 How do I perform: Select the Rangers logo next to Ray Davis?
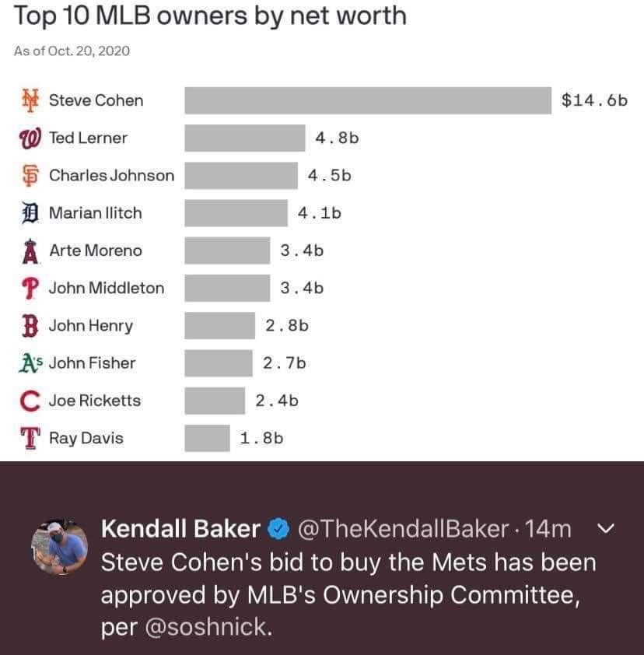tap(30, 438)
